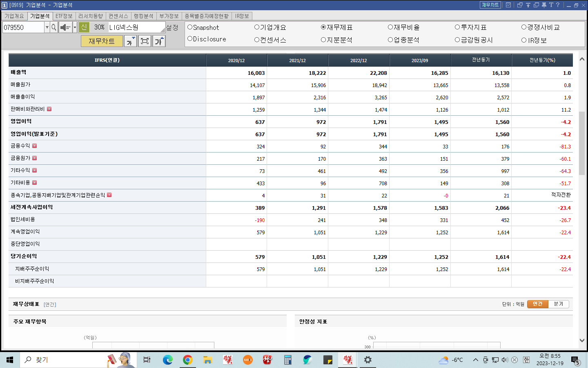The width and height of the screenshot is (588, 368).
Task: Switch to ETF정보 tab
Action: point(64,16)
